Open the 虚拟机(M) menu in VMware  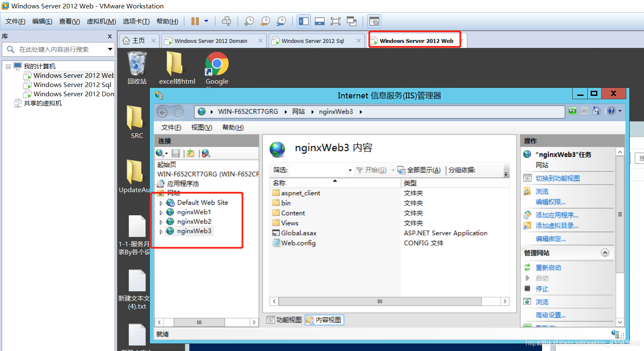point(101,21)
